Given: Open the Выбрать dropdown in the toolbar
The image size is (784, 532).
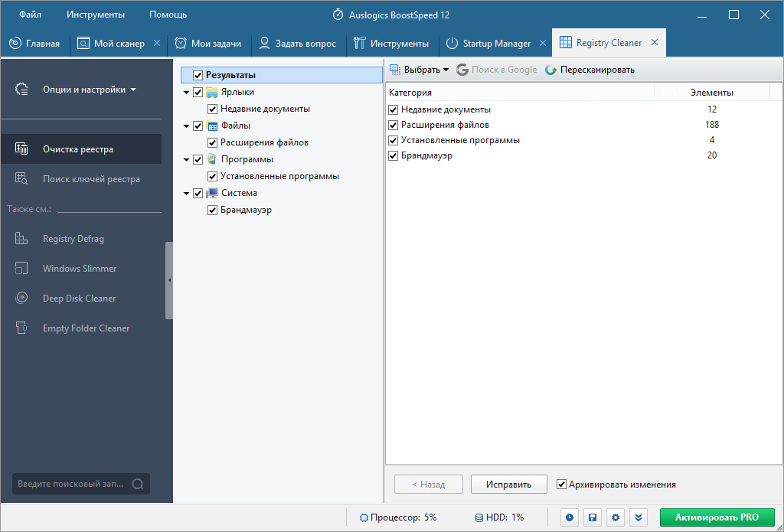Looking at the screenshot, I should (420, 70).
